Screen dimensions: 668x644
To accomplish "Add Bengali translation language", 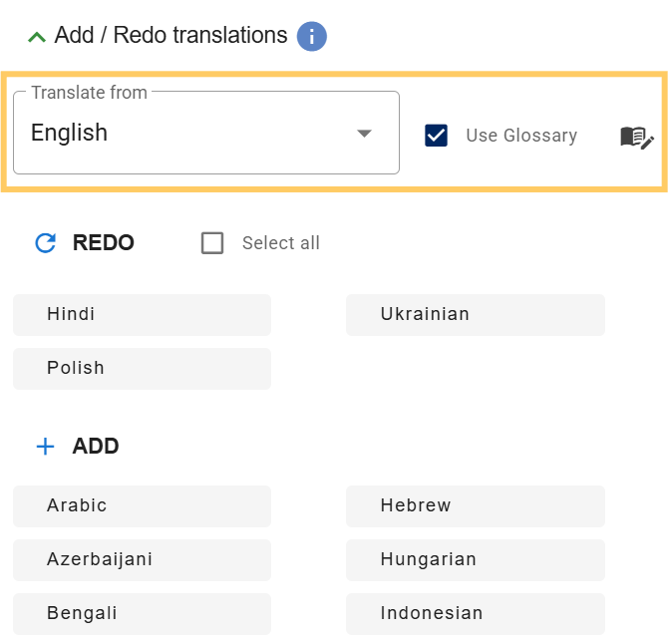I will pyautogui.click(x=142, y=614).
